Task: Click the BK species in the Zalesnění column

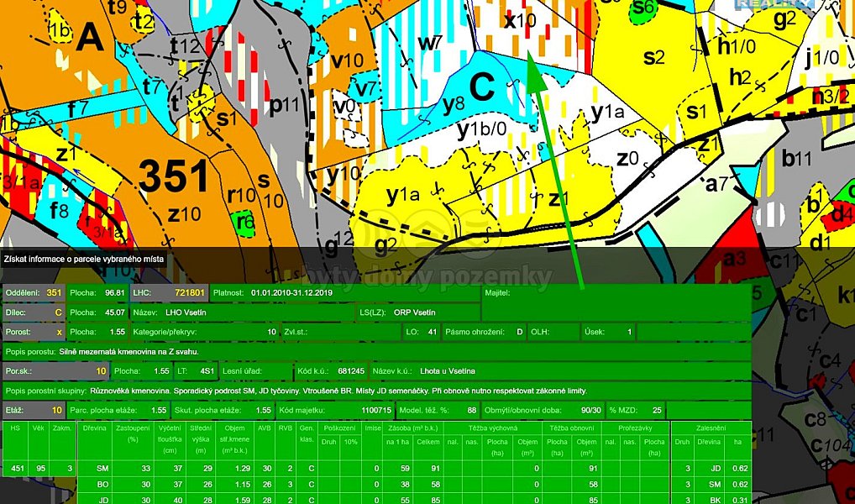Action: (716, 500)
